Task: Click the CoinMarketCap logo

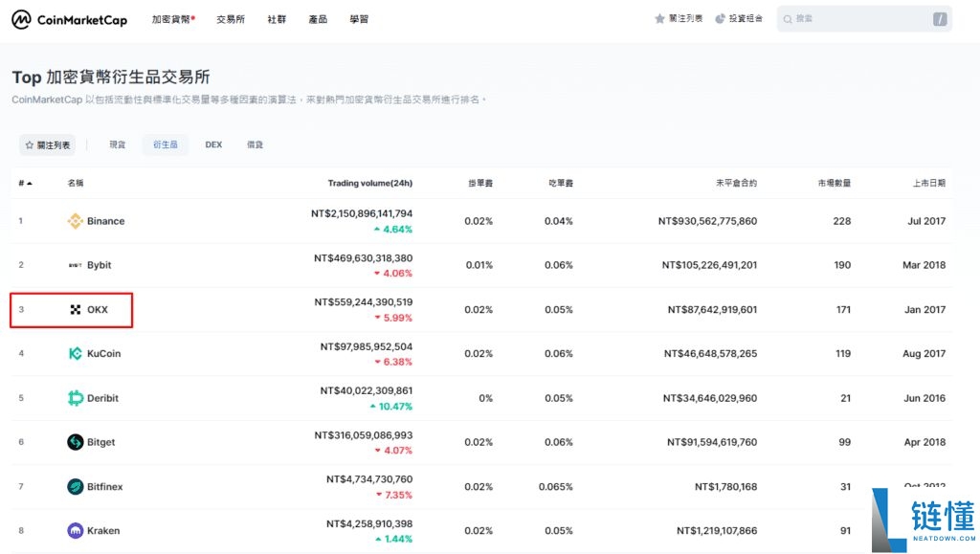Action: (69, 19)
